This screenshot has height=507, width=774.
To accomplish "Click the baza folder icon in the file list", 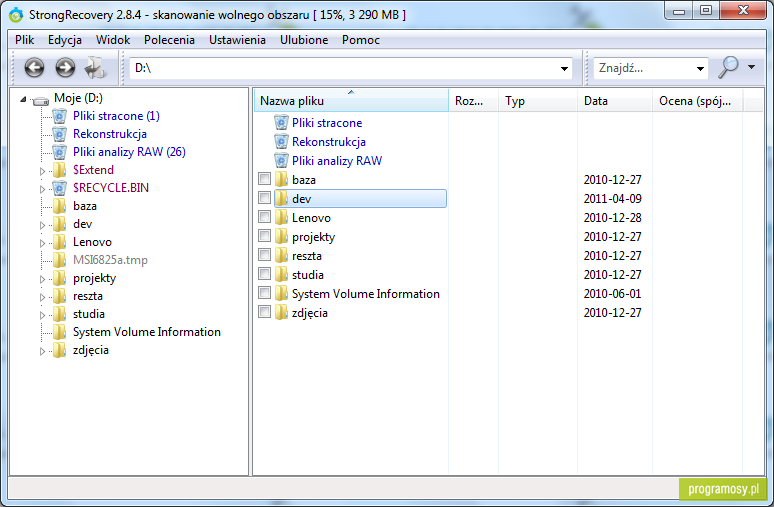I will (x=281, y=180).
